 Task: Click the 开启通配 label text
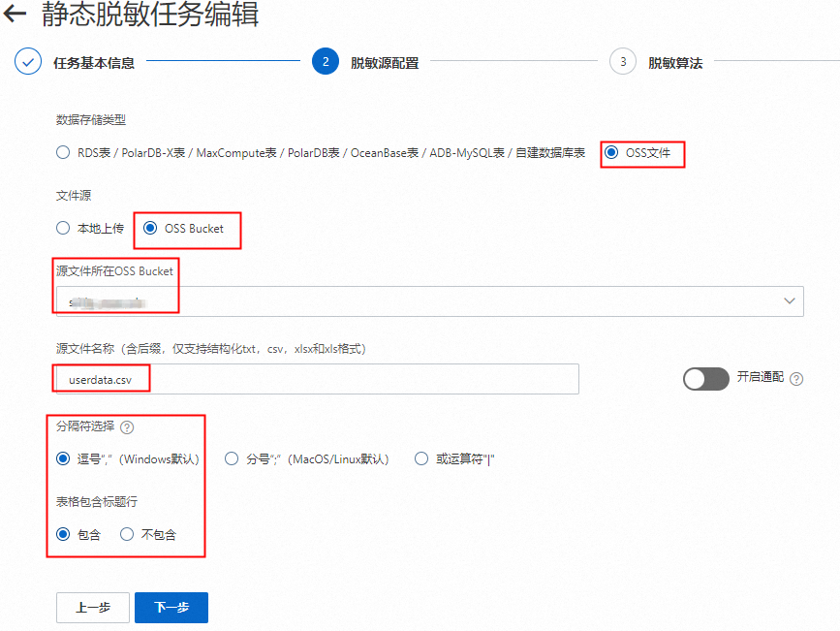tap(761, 377)
